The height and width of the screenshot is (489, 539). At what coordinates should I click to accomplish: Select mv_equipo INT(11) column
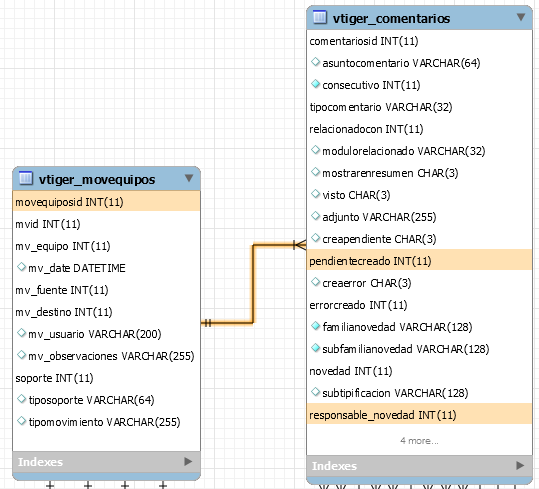tap(106, 246)
